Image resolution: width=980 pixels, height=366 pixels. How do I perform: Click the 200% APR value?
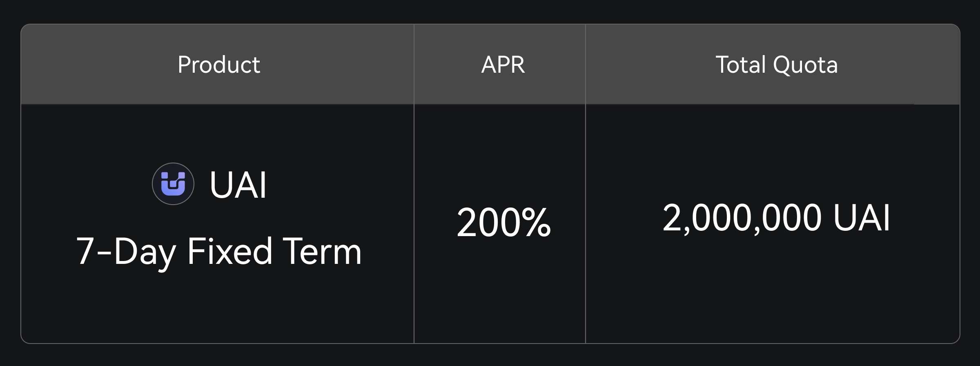[x=504, y=223]
